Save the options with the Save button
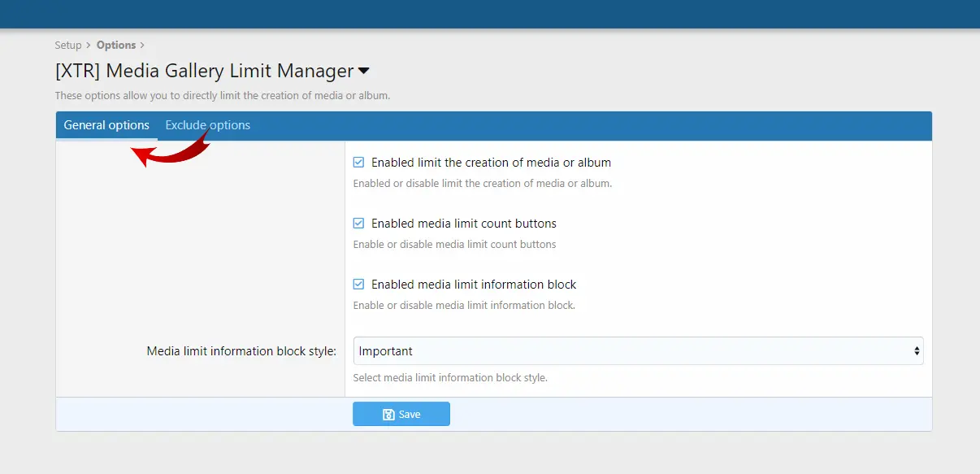This screenshot has width=980, height=474. click(401, 415)
